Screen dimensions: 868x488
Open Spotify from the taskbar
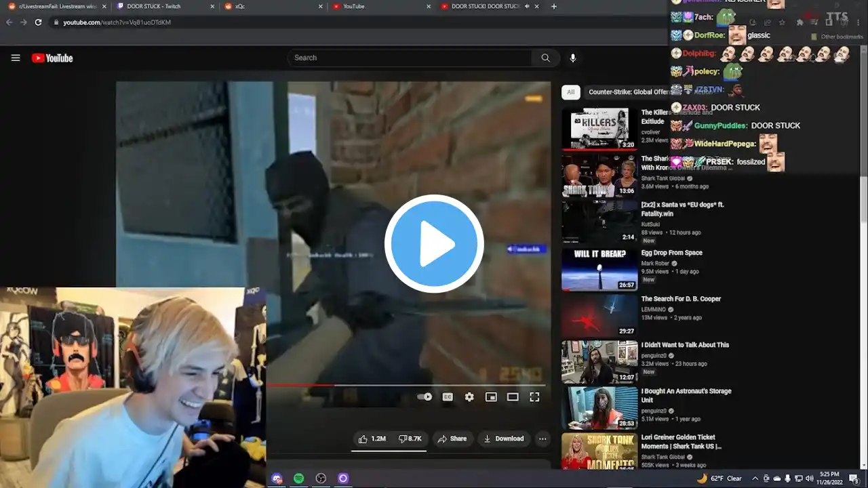pyautogui.click(x=299, y=479)
